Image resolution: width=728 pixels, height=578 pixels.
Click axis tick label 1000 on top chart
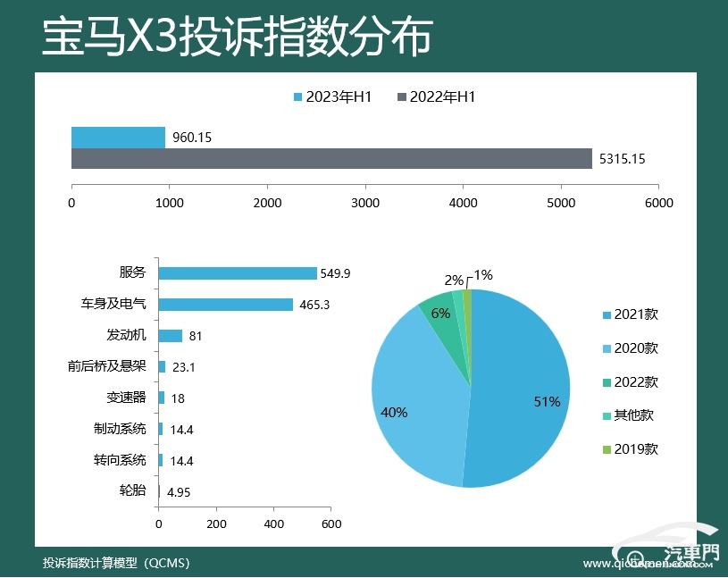[x=170, y=203]
